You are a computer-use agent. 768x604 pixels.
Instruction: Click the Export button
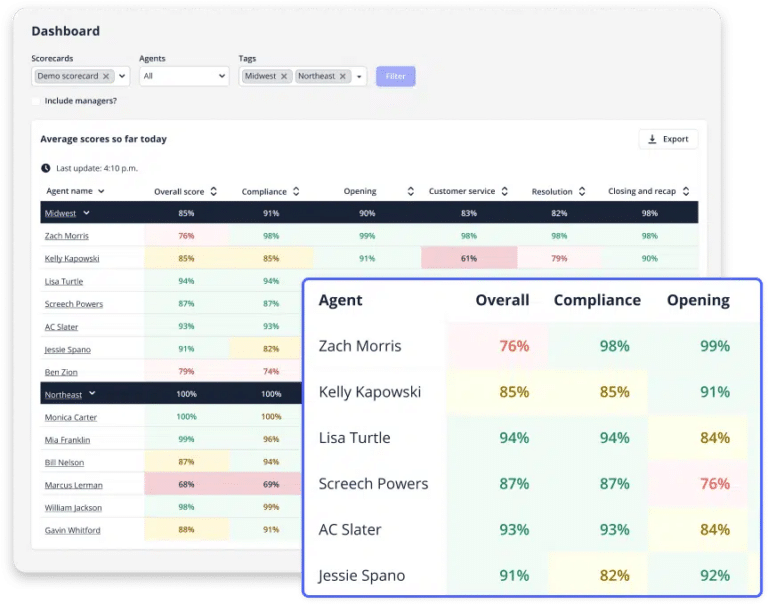[668, 139]
